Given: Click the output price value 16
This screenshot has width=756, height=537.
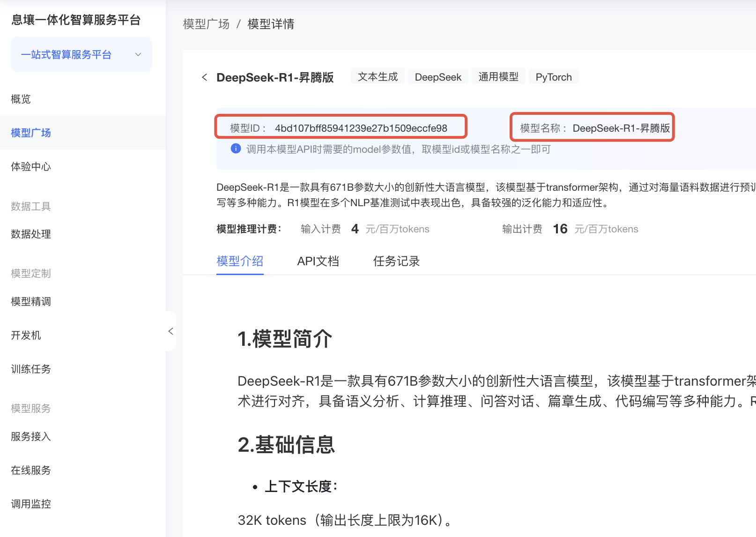Looking at the screenshot, I should click(560, 229).
